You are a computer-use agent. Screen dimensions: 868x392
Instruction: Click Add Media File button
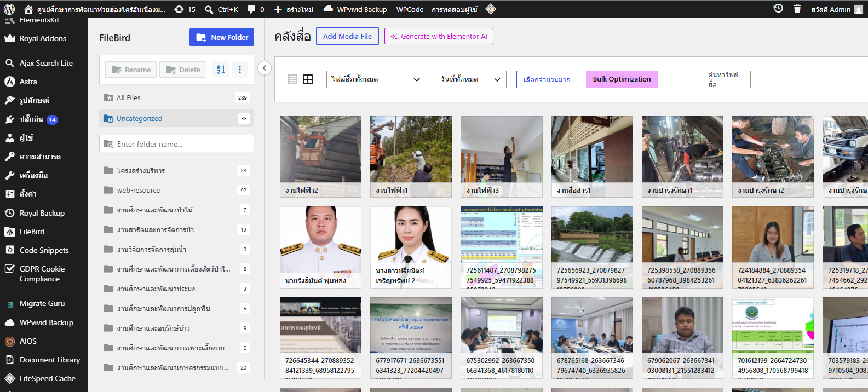pos(347,36)
